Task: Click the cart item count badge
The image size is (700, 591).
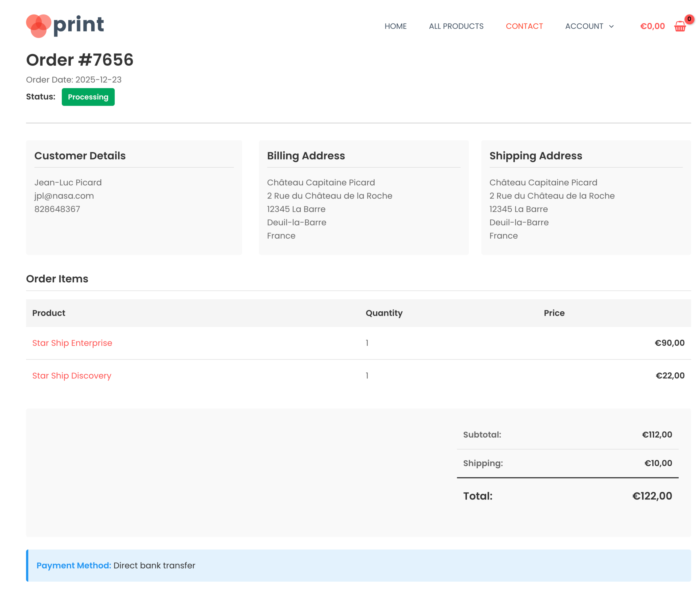Action: (689, 19)
